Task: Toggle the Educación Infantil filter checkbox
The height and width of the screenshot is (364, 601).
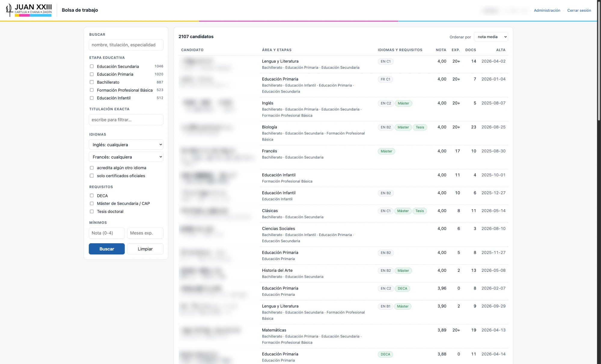Action: (x=92, y=98)
